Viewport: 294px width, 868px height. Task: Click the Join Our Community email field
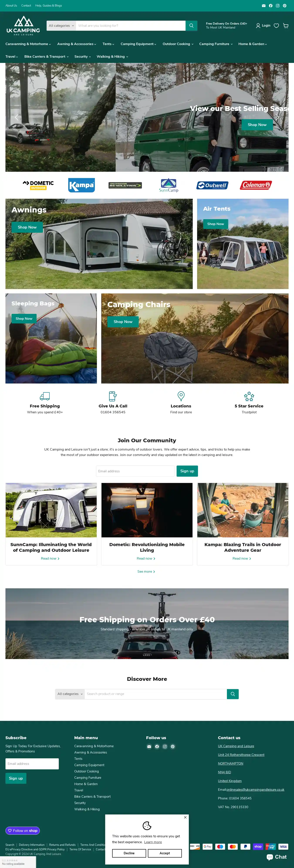135,471
